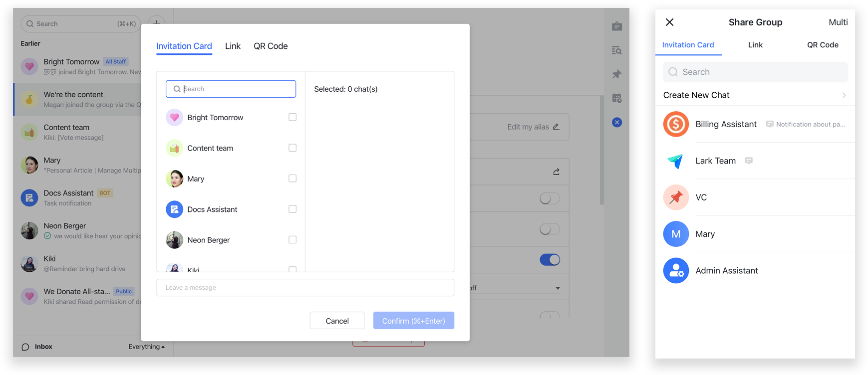Image resolution: width=868 pixels, height=375 pixels.
Task: Expand Create New Chat chevron
Action: click(x=844, y=95)
